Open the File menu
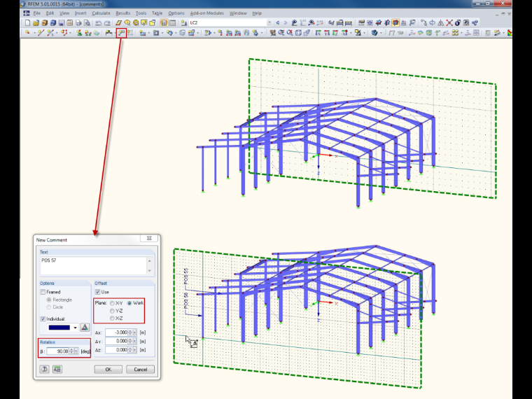The width and height of the screenshot is (532, 399). click(x=36, y=13)
